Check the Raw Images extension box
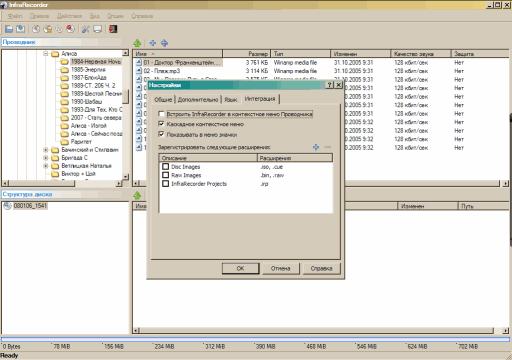Viewport: 512px width, 360px height. pyautogui.click(x=166, y=175)
